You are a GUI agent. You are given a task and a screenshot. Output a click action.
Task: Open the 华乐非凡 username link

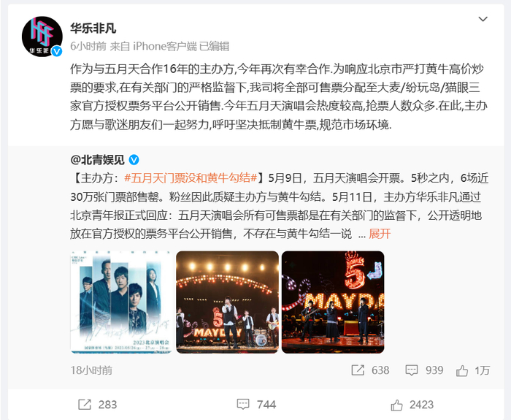click(93, 28)
